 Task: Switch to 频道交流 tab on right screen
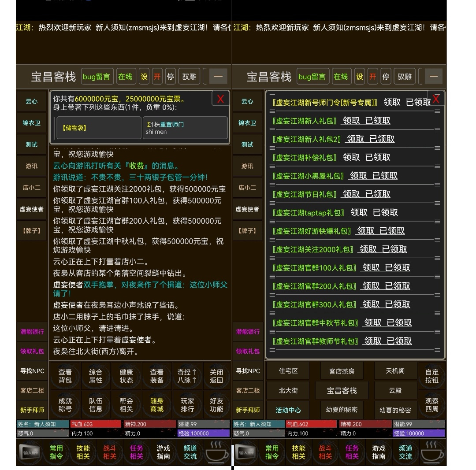tap(405, 452)
